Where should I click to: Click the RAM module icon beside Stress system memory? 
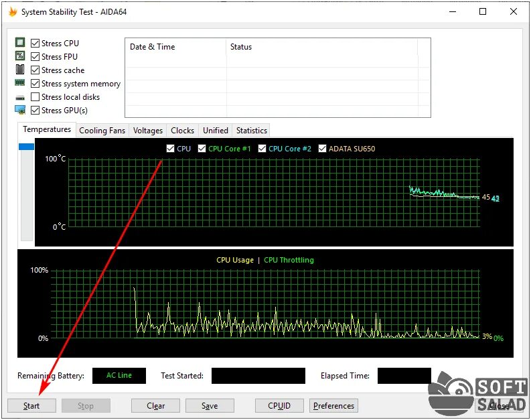point(20,82)
